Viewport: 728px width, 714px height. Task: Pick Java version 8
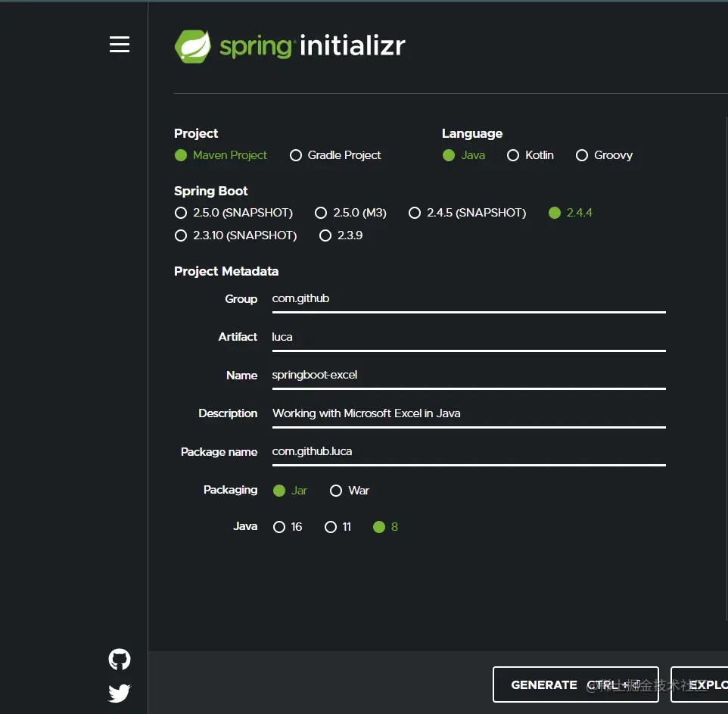point(385,527)
